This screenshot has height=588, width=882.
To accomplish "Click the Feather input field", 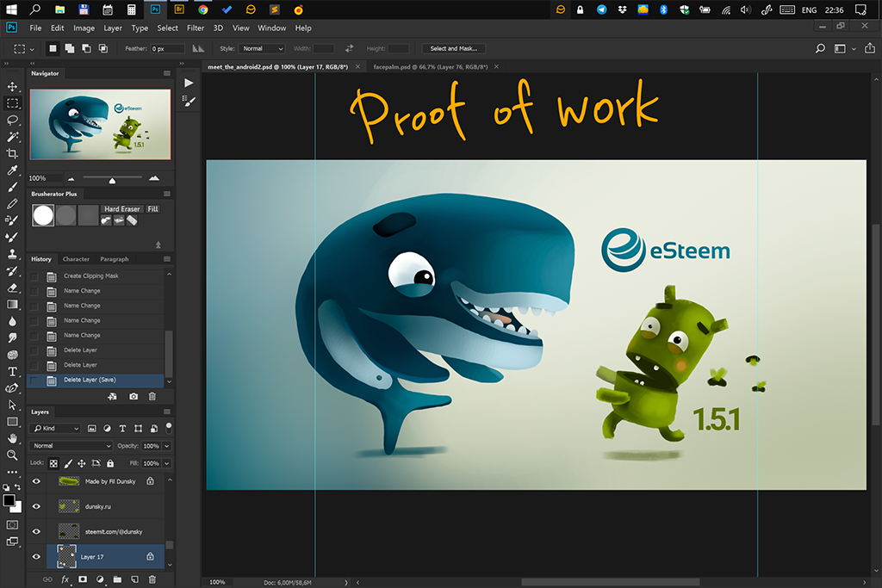I will pos(167,49).
